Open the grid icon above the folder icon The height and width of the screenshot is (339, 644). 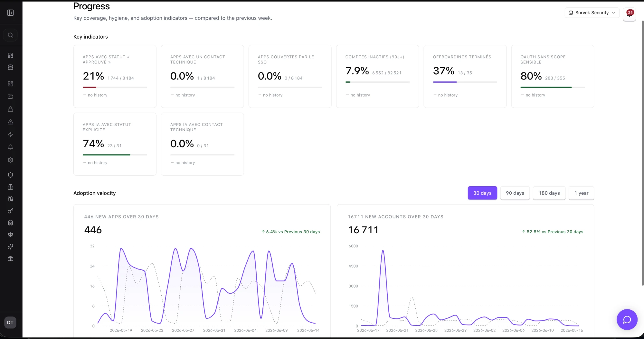(10, 84)
